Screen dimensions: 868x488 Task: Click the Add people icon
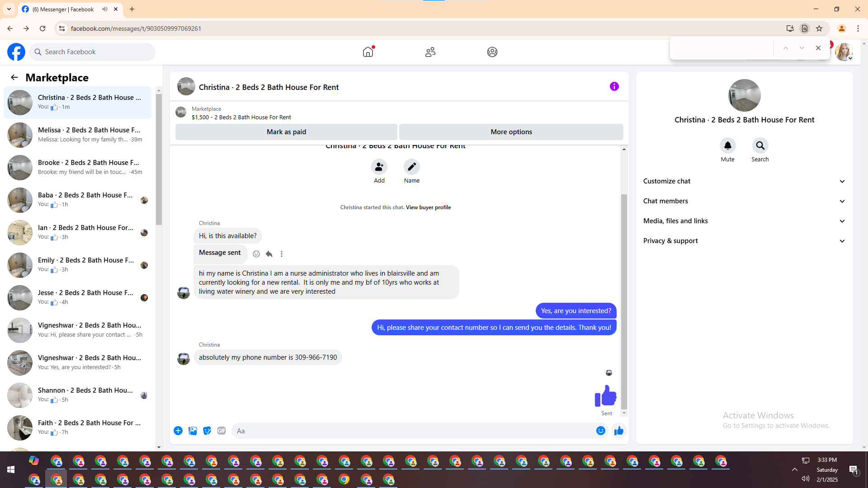pos(379,167)
